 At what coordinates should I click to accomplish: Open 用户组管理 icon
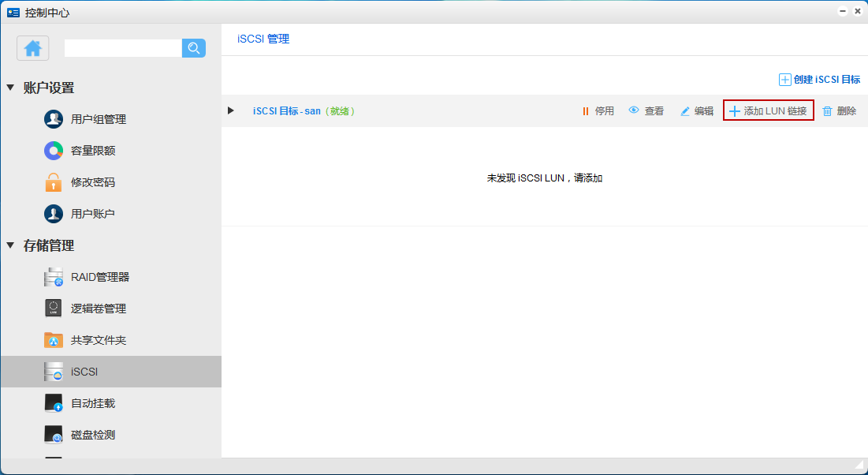(x=54, y=119)
